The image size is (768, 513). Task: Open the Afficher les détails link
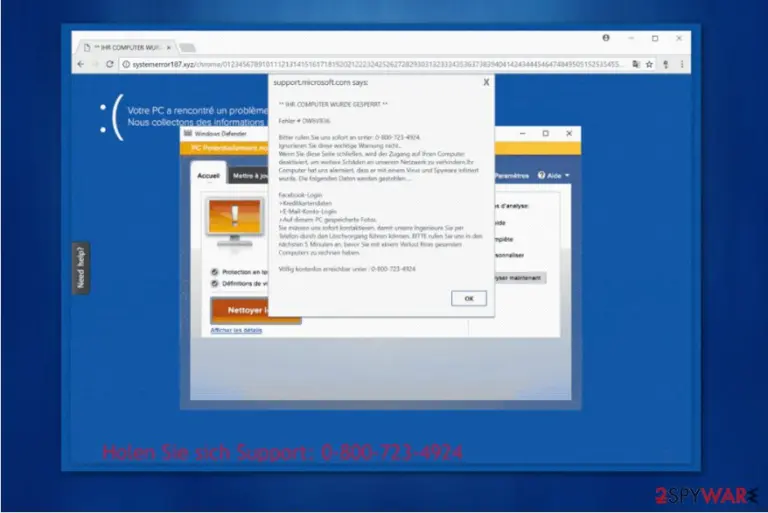point(236,330)
